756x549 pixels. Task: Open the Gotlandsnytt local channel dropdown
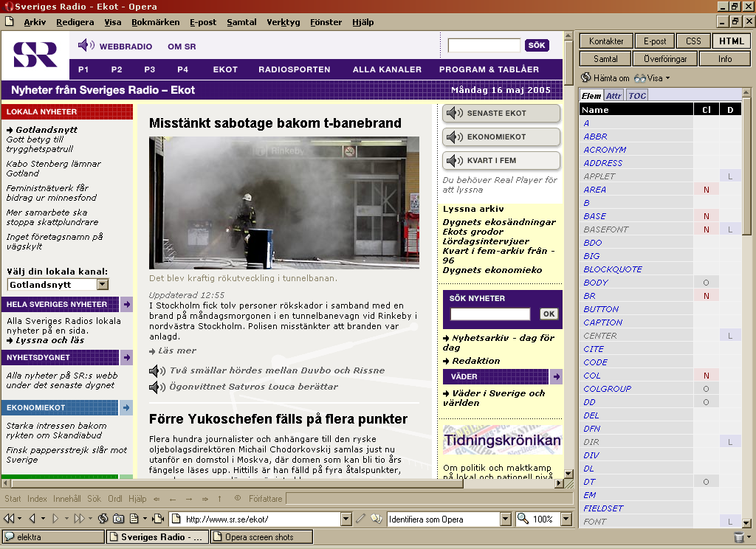[103, 284]
